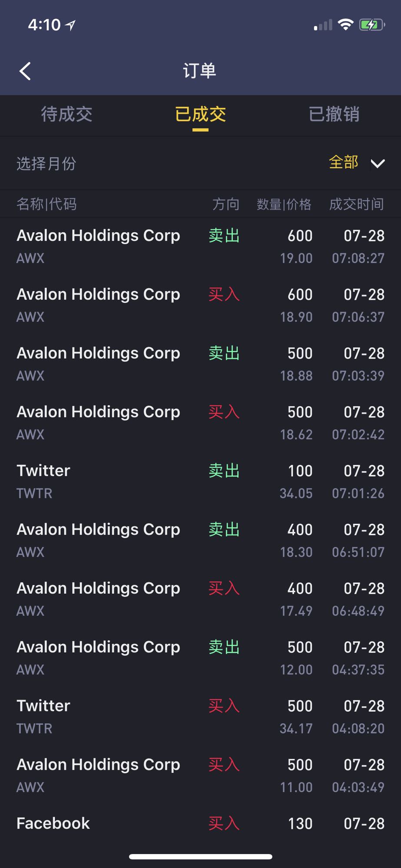Open the 已撤销 tab

pos(334,114)
